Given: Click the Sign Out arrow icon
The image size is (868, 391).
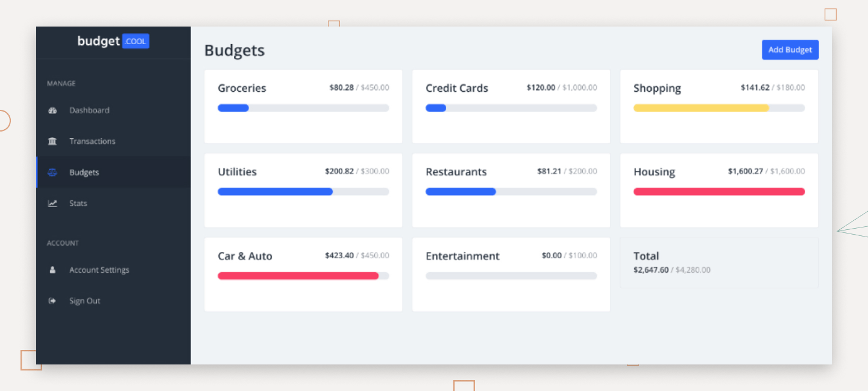Looking at the screenshot, I should coord(52,301).
